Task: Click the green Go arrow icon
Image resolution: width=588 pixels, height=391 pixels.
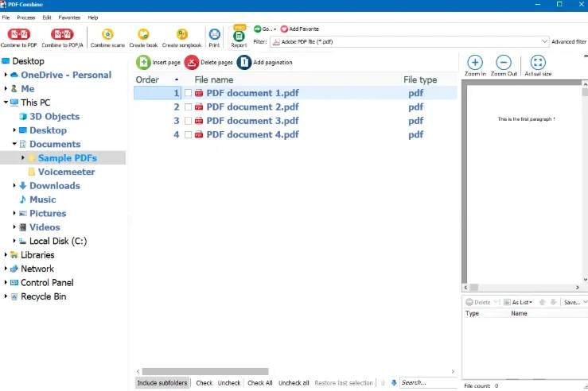Action: point(257,29)
